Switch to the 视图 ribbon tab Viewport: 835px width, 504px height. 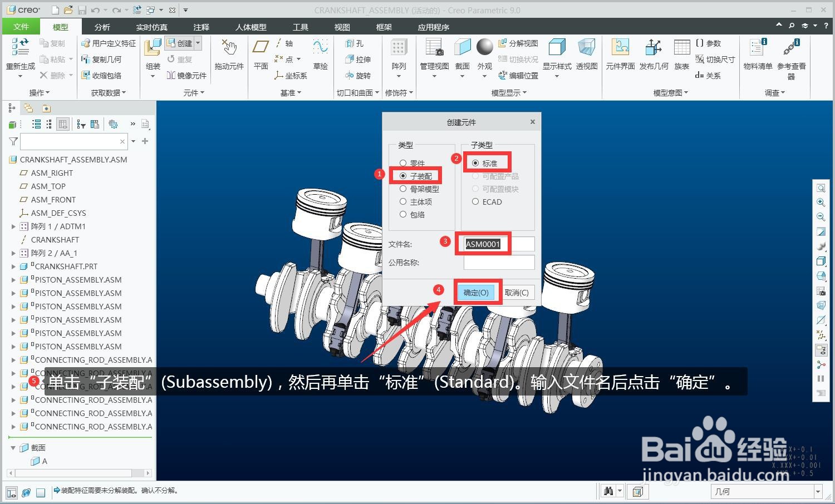342,27
